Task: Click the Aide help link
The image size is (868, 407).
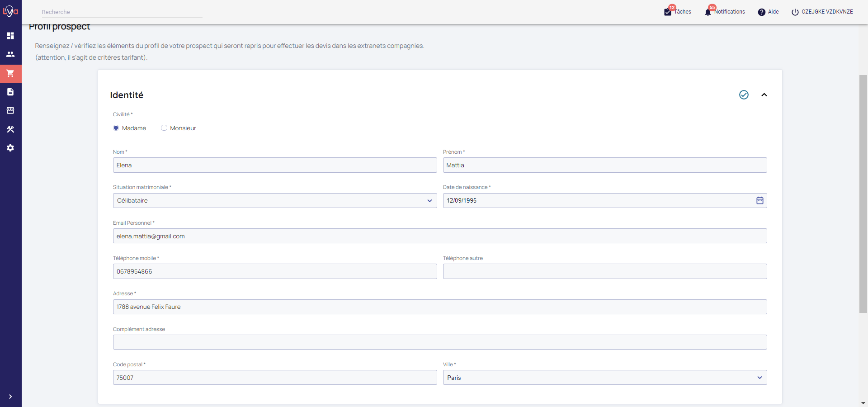Action: pos(768,12)
